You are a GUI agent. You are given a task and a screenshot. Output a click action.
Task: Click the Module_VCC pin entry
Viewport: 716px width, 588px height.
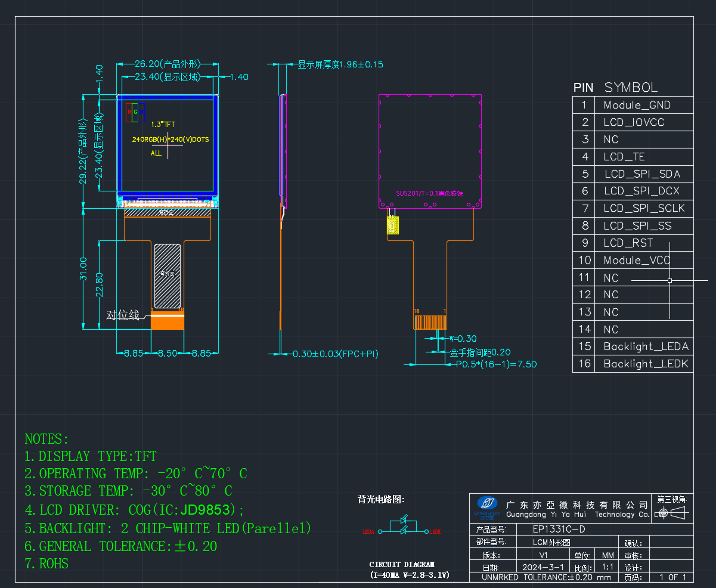(637, 260)
